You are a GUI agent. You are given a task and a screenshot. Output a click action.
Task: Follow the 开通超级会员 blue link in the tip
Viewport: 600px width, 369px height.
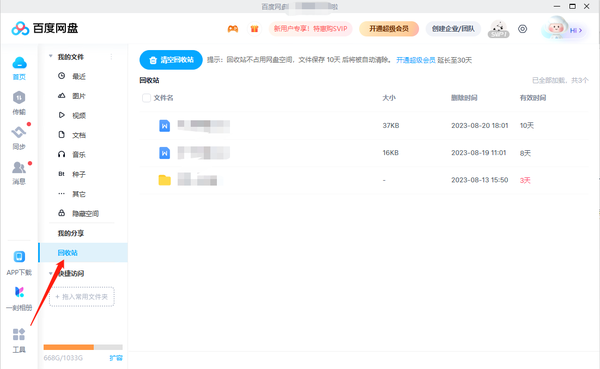click(x=416, y=60)
